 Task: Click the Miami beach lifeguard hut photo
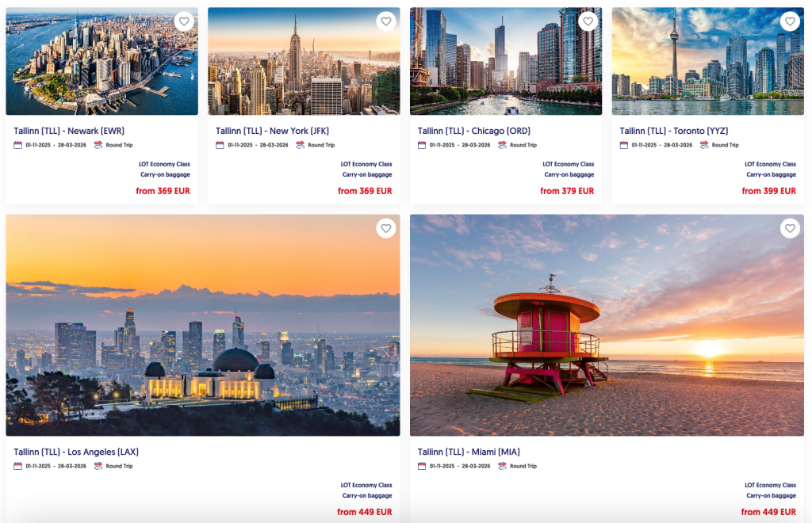607,326
